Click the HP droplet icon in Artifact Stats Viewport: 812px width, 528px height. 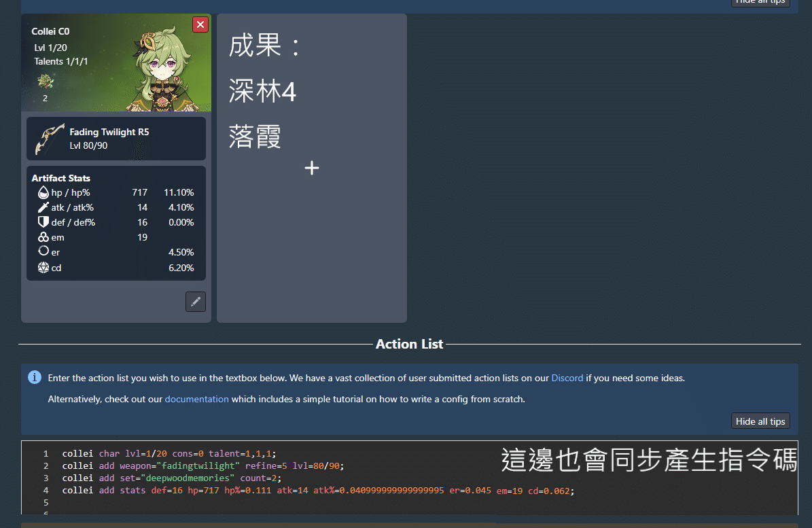43,192
